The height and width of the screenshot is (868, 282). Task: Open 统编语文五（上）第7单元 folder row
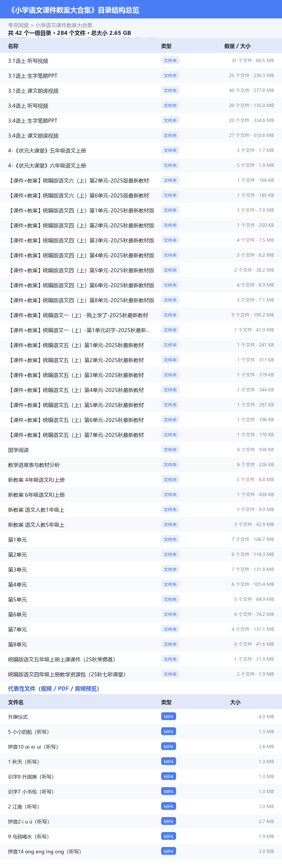pos(141,435)
